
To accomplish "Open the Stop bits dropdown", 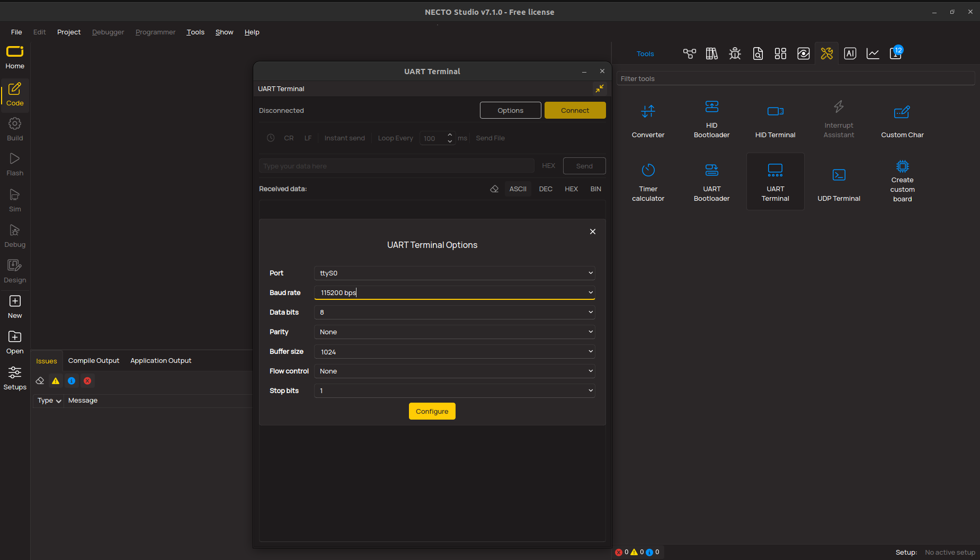I will [x=455, y=390].
